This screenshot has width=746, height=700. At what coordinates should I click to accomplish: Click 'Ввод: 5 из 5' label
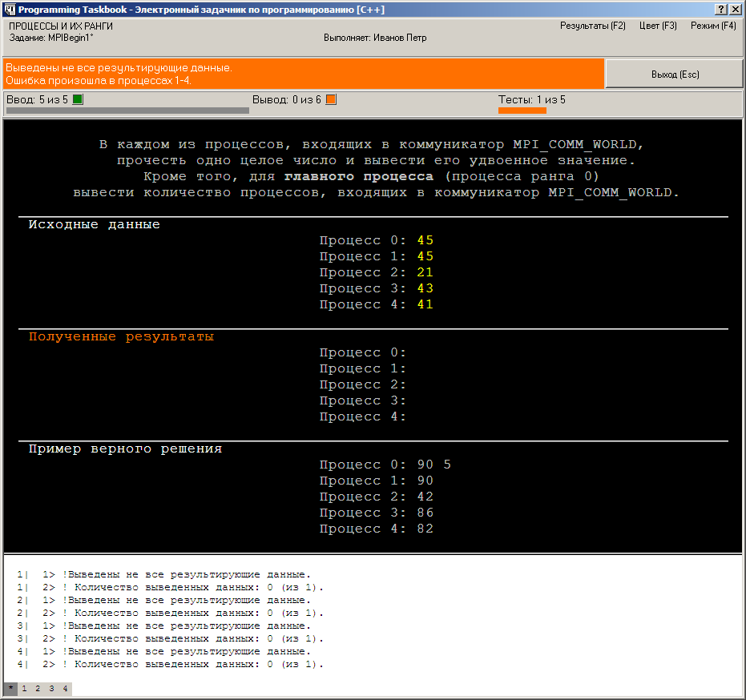pos(37,100)
